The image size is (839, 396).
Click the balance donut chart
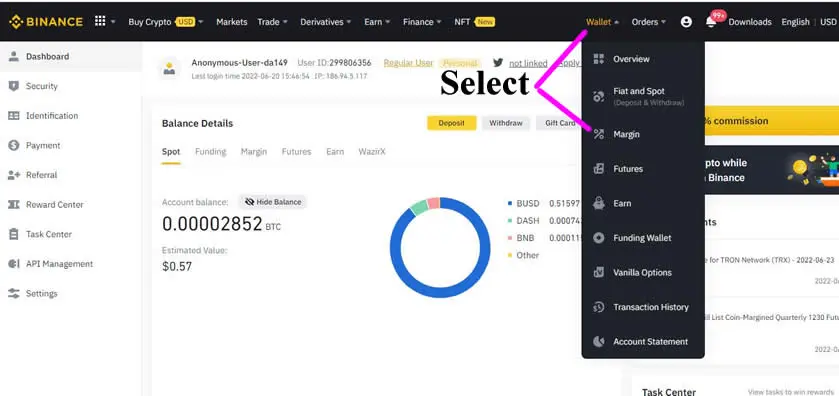[440, 247]
